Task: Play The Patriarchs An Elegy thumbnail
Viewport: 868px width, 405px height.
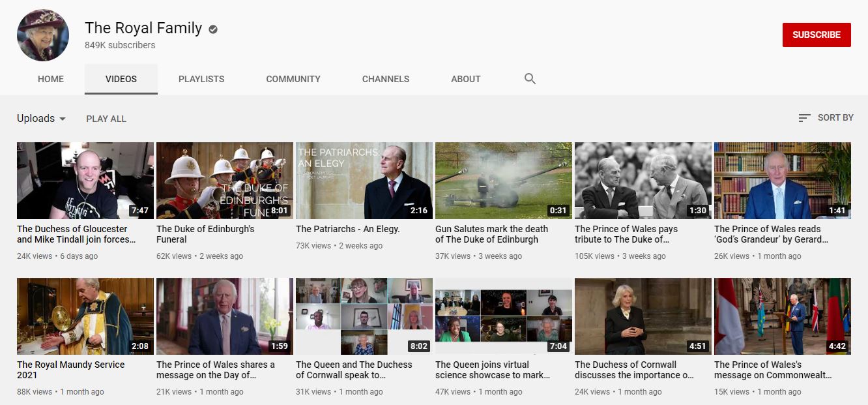Action: pos(364,181)
